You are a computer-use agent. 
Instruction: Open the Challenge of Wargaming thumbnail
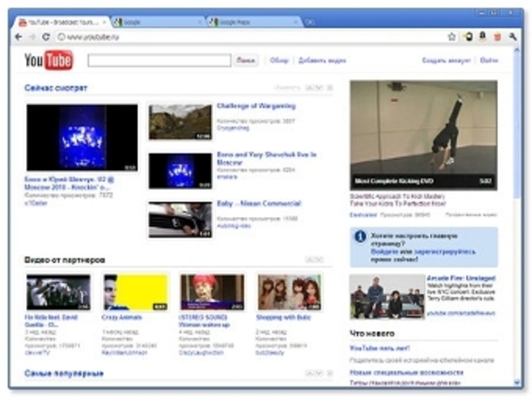tap(180, 122)
